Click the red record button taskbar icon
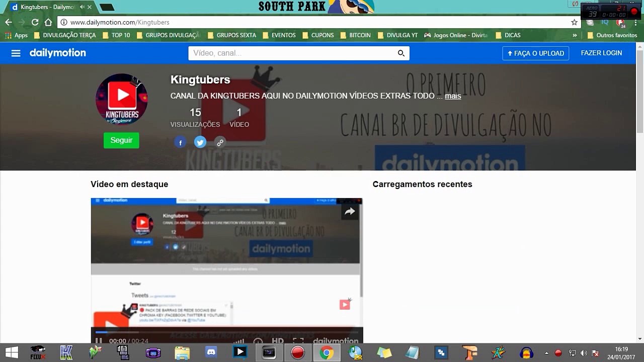644x362 pixels. coord(298,353)
